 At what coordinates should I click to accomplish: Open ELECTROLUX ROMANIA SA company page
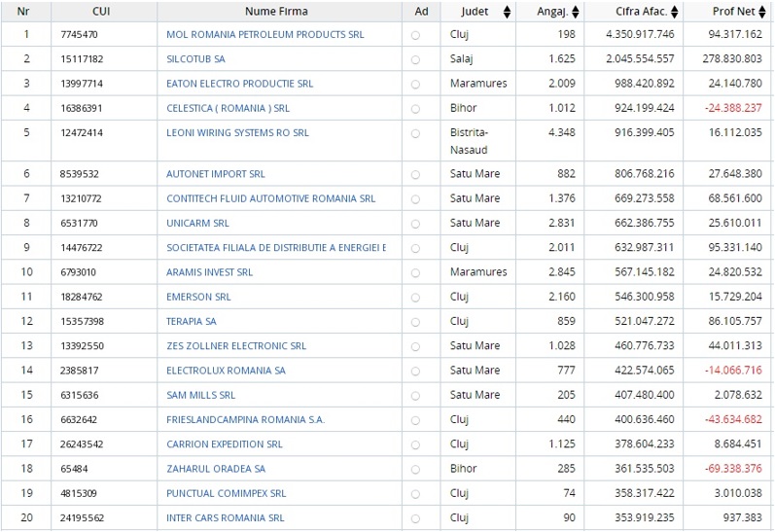tap(226, 371)
